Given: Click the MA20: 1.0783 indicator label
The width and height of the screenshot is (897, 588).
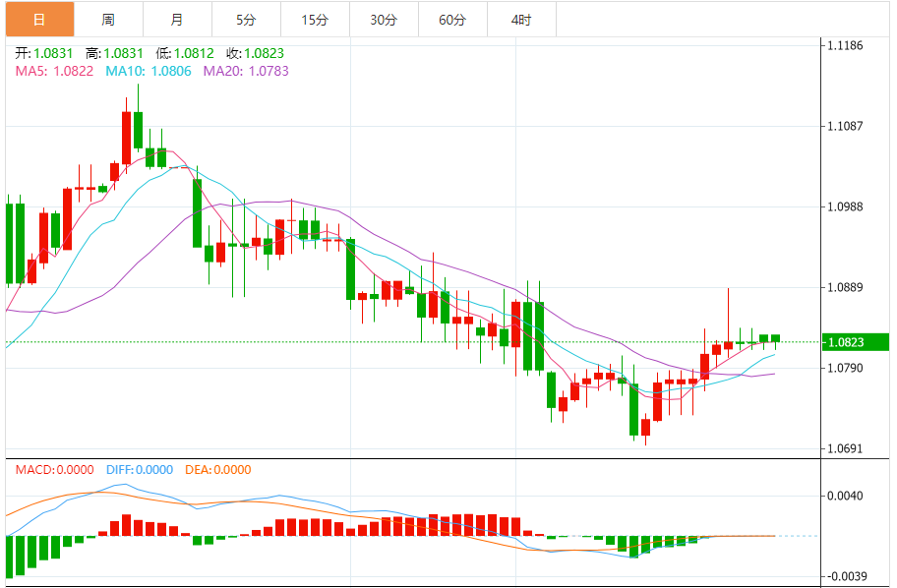Looking at the screenshot, I should [247, 71].
